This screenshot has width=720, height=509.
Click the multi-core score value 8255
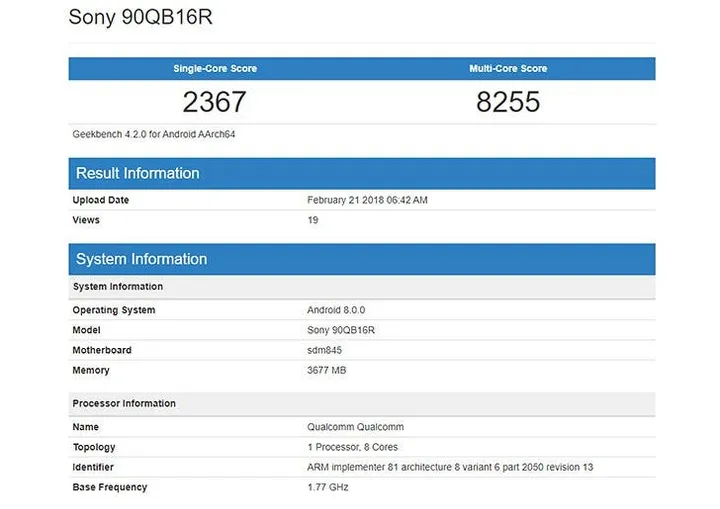(508, 102)
